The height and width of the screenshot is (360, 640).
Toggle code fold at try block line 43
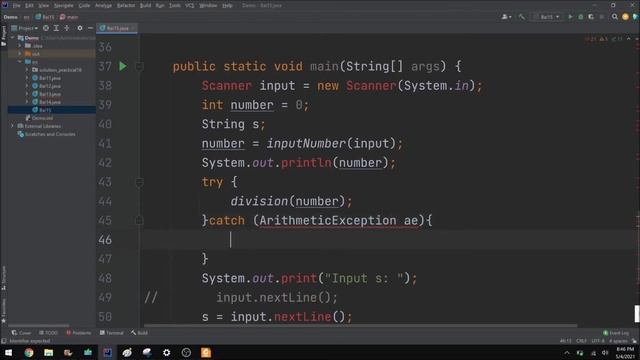139,182
